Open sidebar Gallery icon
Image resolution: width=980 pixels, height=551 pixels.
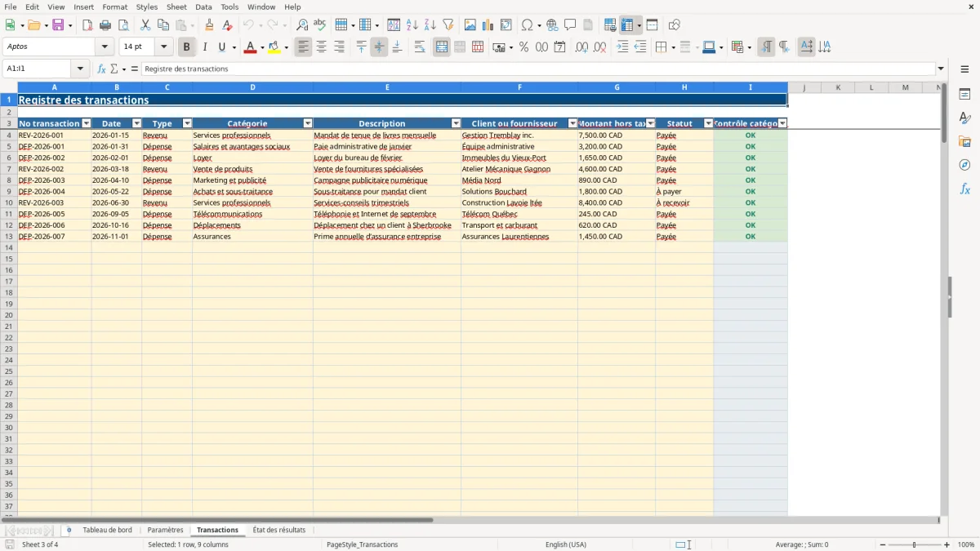[964, 141]
